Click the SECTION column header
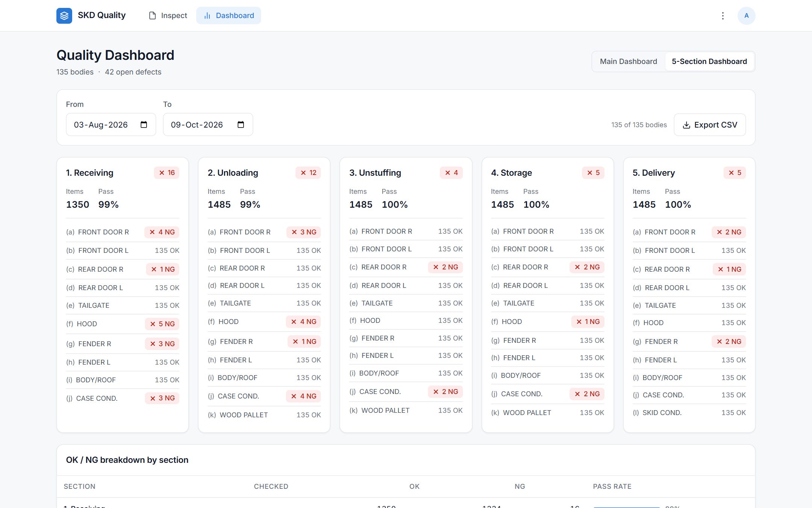Viewport: 812px width, 508px height. pos(79,487)
